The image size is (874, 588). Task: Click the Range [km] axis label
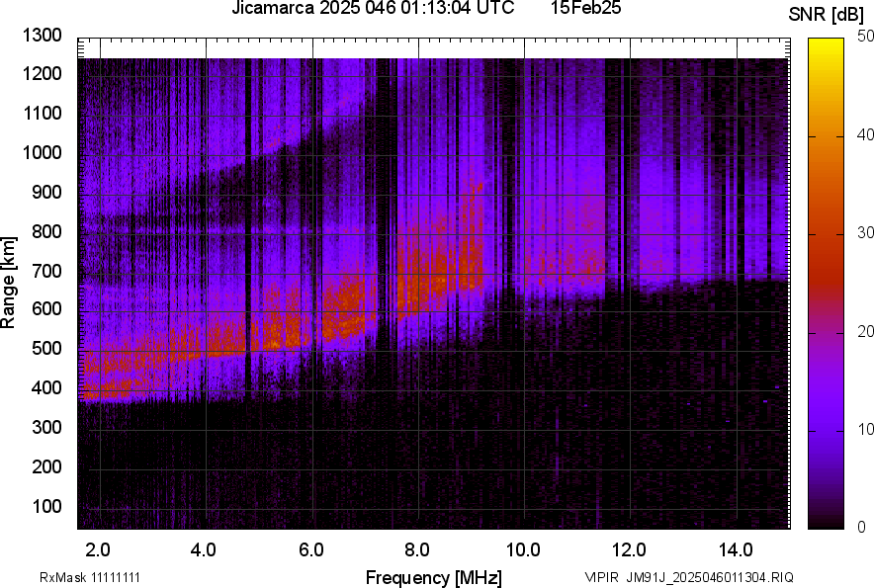click(9, 284)
